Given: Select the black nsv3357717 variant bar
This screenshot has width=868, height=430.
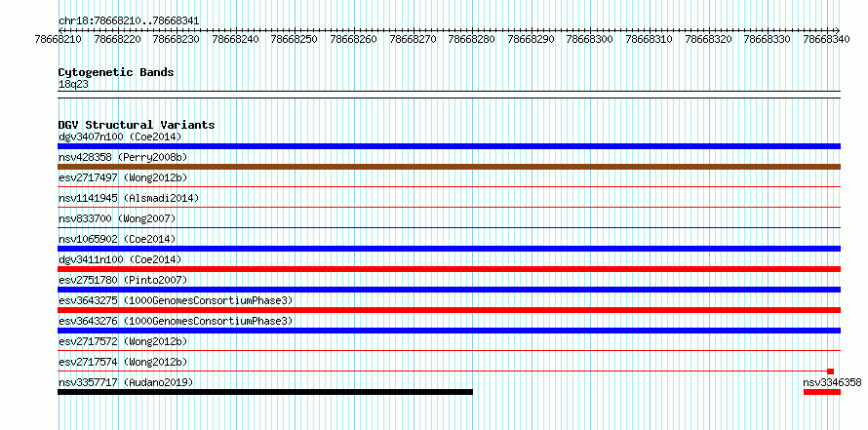Looking at the screenshot, I should (265, 392).
